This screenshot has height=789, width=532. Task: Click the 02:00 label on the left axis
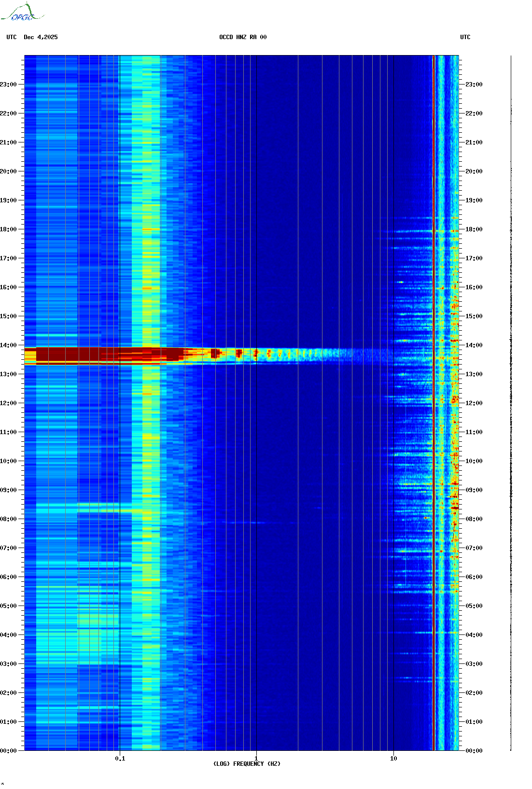click(8, 693)
